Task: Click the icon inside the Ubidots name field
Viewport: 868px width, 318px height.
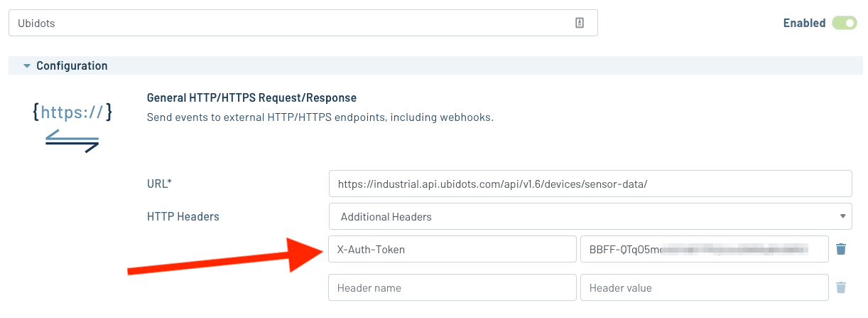Action: point(580,23)
